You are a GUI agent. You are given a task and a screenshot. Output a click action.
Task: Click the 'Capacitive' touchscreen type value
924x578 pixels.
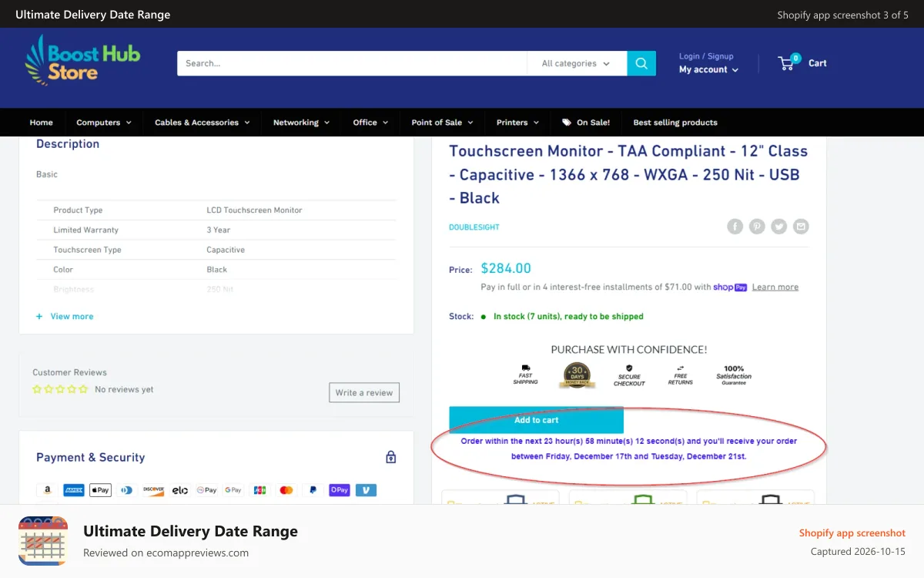[x=226, y=250]
